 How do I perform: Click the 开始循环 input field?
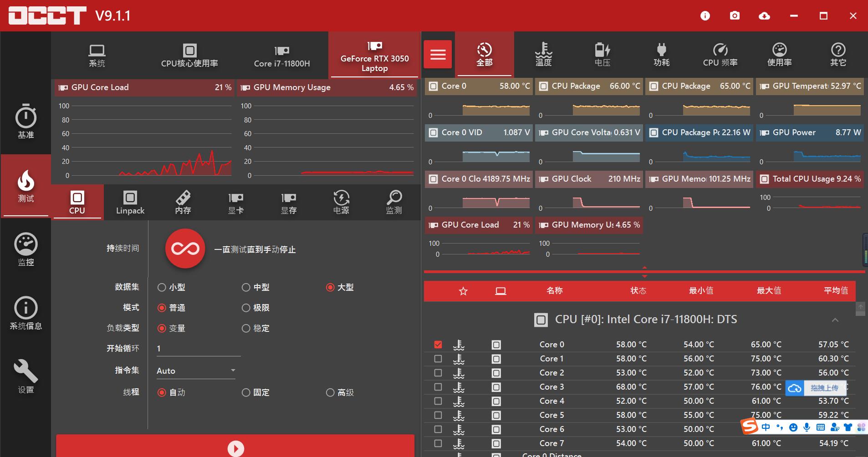coord(198,349)
